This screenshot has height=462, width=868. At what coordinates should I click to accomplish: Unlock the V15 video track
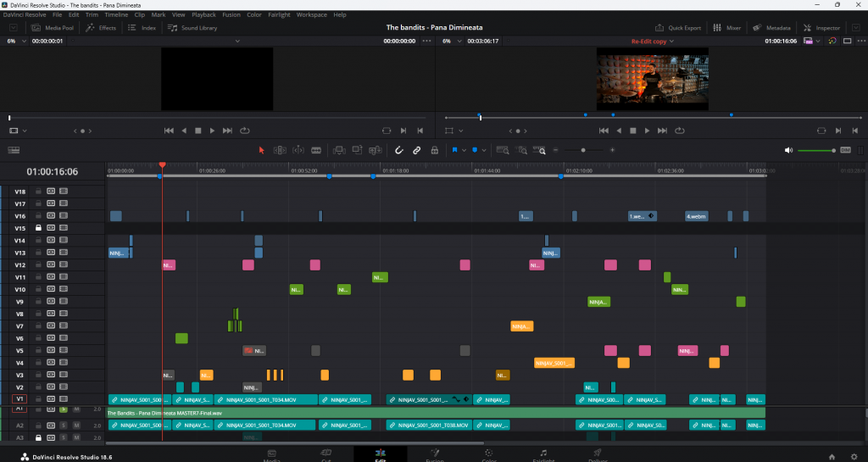coord(38,228)
